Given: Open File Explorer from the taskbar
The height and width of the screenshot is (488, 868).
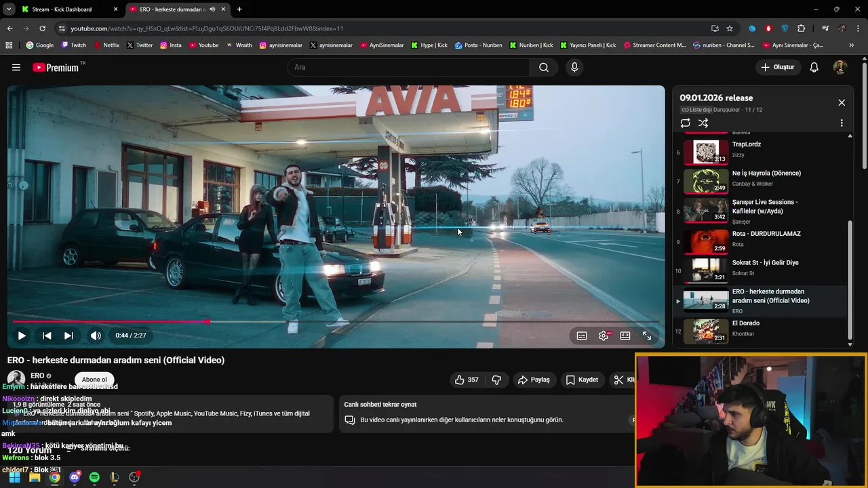Looking at the screenshot, I should [x=35, y=477].
